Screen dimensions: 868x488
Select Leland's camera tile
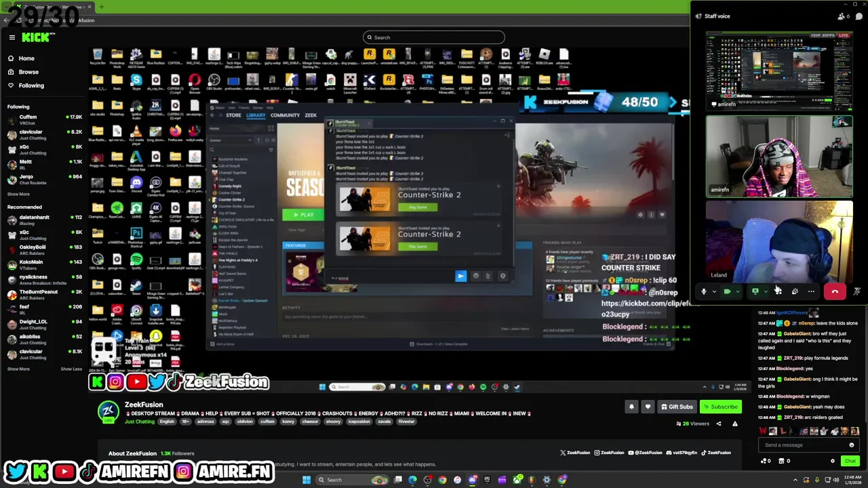(779, 241)
